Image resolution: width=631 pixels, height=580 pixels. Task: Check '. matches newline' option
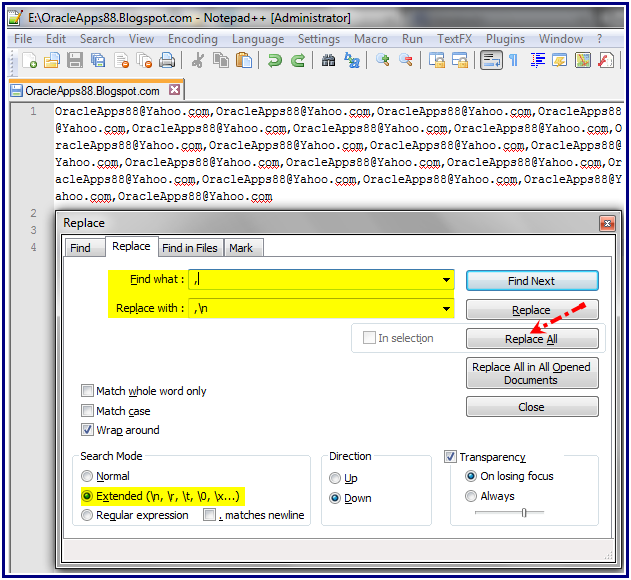point(209,515)
